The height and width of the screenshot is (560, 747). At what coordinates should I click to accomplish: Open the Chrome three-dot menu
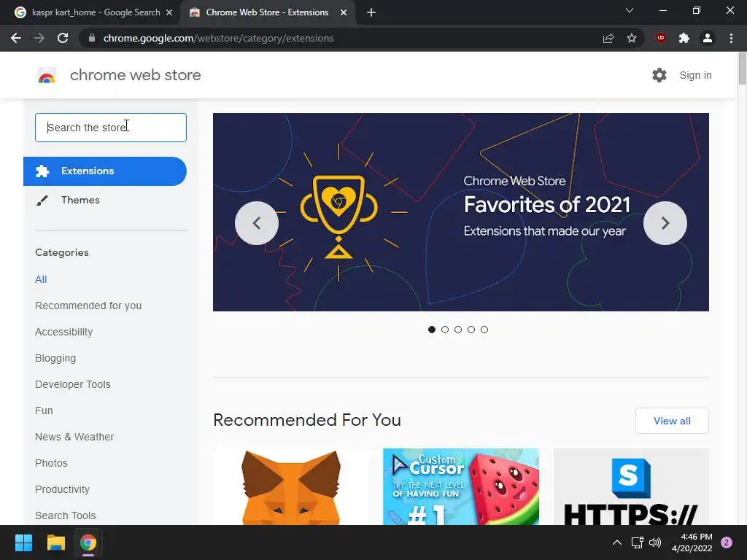[x=731, y=38]
